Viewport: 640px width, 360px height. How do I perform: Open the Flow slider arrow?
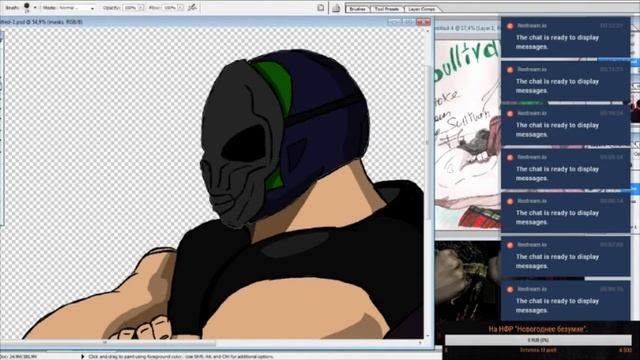pyautogui.click(x=180, y=8)
